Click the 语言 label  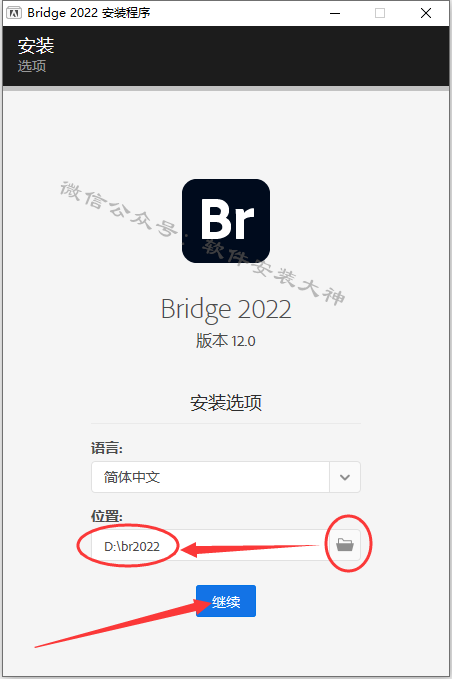(x=107, y=448)
